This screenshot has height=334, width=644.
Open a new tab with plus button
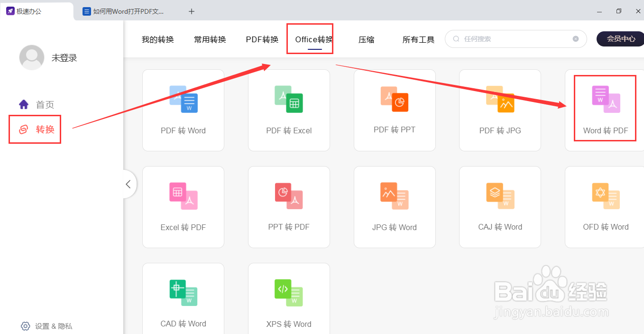click(x=192, y=11)
